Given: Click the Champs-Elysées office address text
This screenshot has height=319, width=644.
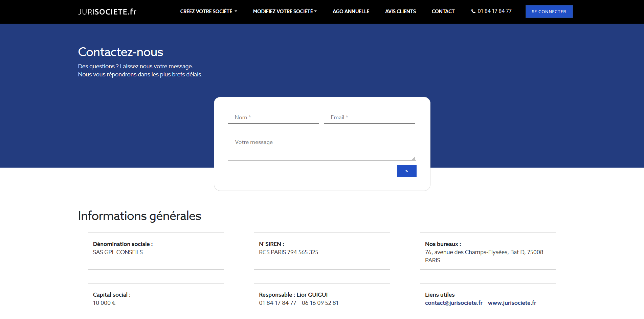Looking at the screenshot, I should pos(484,252).
